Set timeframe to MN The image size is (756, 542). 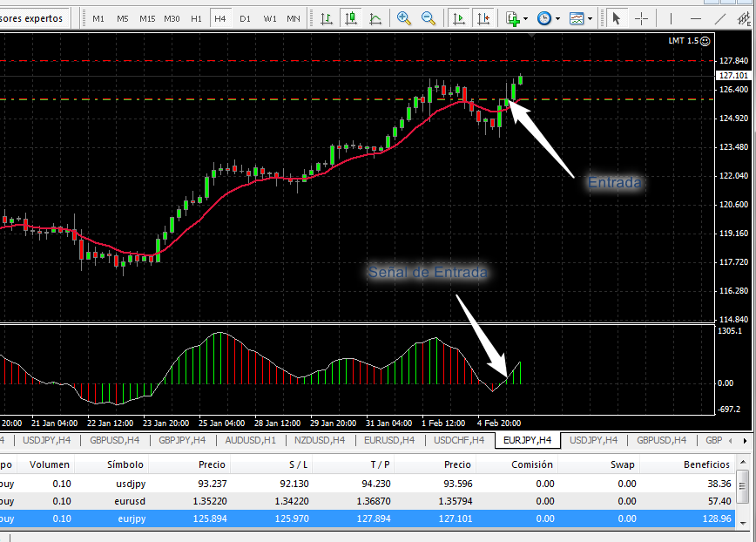point(294,19)
